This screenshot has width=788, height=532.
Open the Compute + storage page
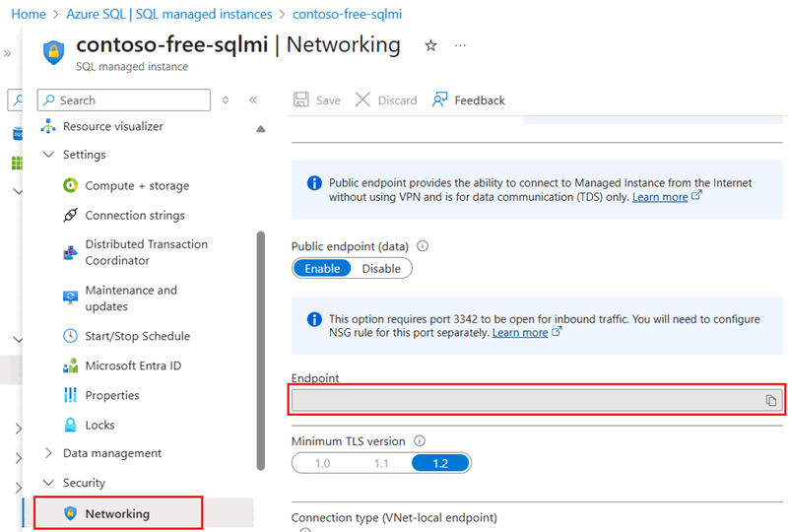coord(137,185)
